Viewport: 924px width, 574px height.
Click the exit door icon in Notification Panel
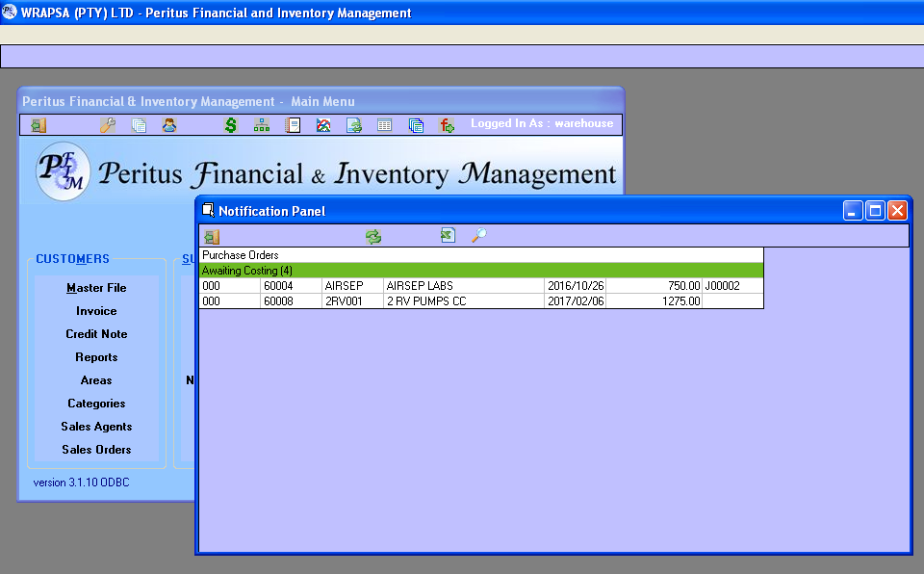pyautogui.click(x=212, y=237)
